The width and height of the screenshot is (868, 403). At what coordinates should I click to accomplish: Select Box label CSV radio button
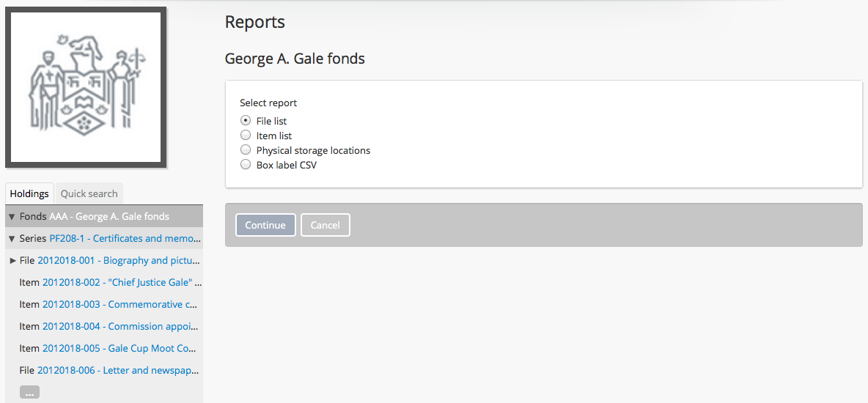(246, 165)
